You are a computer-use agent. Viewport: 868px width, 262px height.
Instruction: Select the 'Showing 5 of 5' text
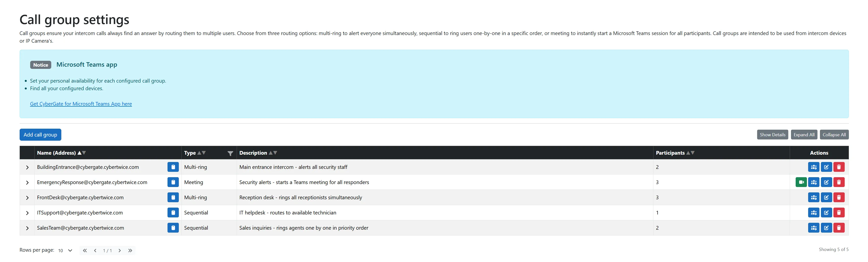[834, 249]
